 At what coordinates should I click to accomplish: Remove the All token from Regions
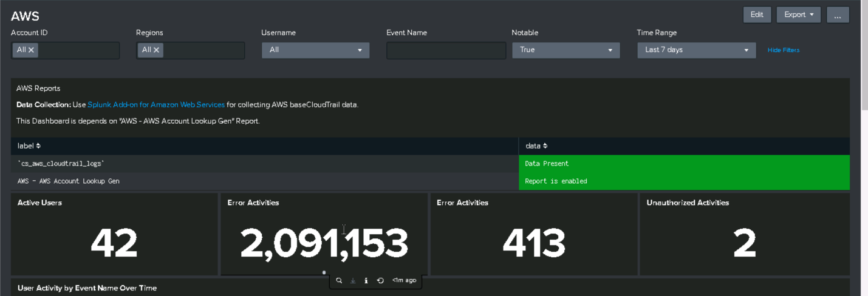click(x=156, y=50)
